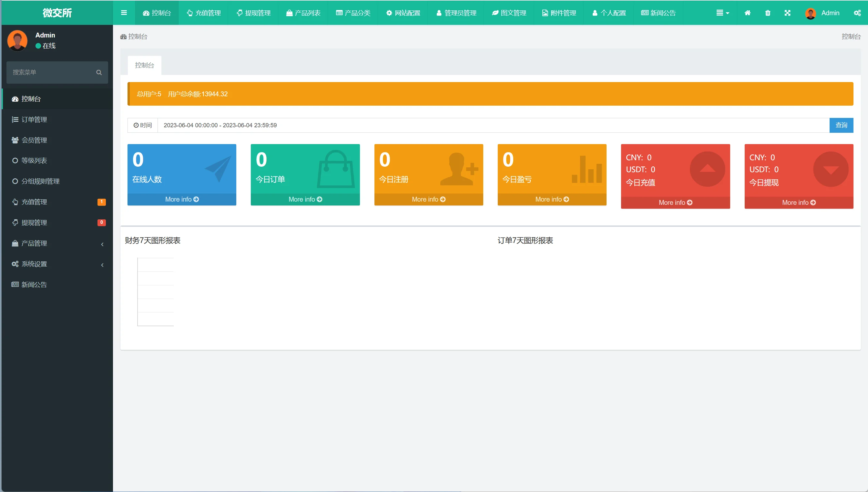
Task: Open settings gears icon at top right
Action: (x=857, y=13)
